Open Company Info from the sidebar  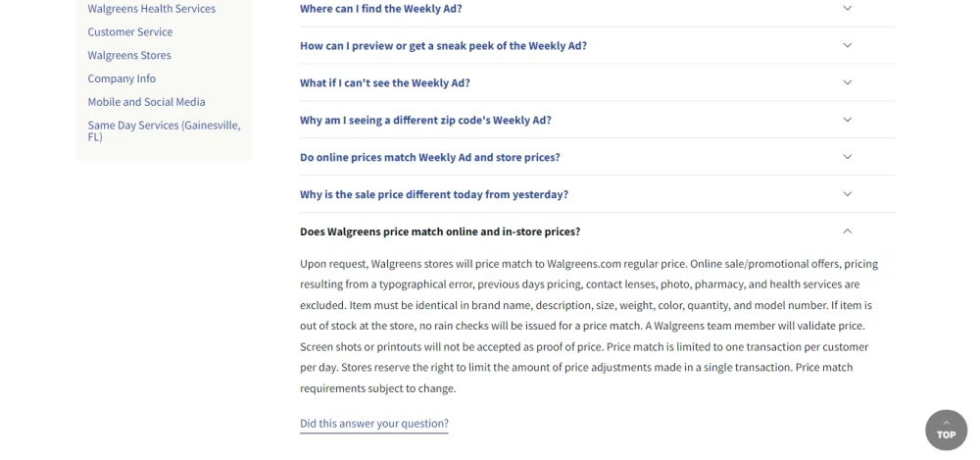pyautogui.click(x=122, y=78)
